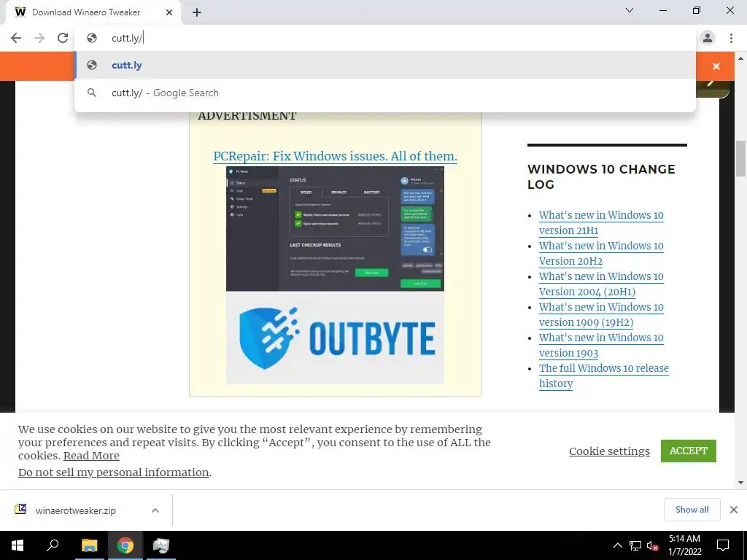Click the Winaero W tab favicon
Screen dimensions: 747x560
pos(20,12)
